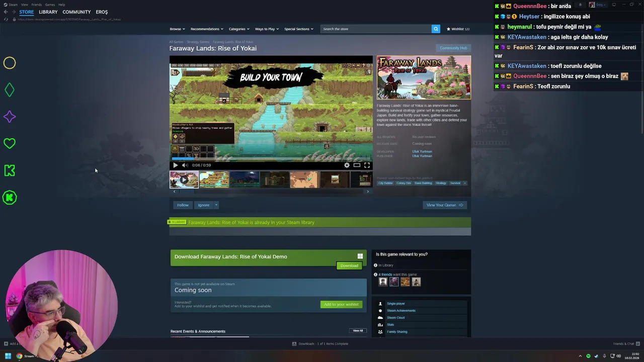Switch to the LIBRARY tab
The image size is (644, 362).
(48, 12)
